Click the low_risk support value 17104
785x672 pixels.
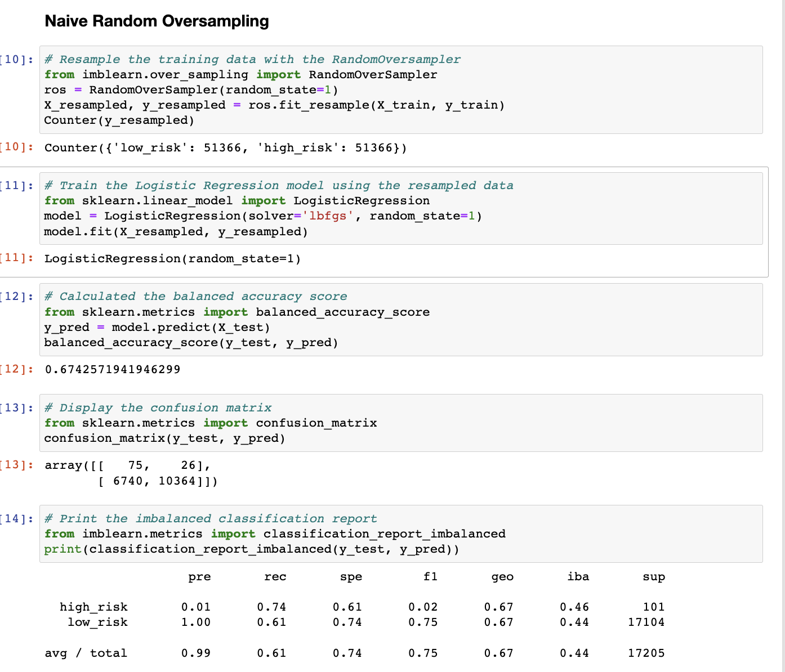(x=646, y=622)
